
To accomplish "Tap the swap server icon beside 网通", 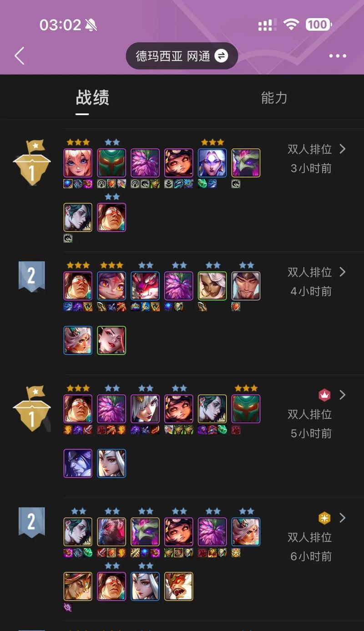I will point(221,56).
